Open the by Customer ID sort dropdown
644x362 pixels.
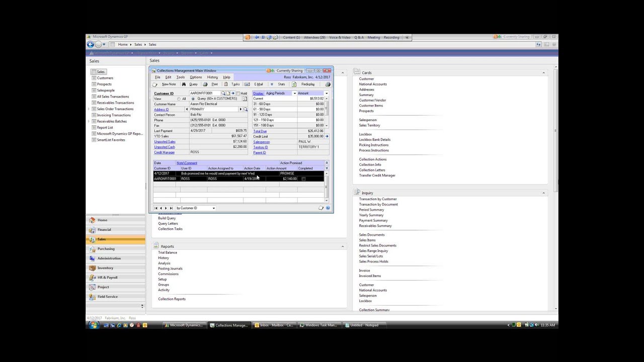coord(213,208)
